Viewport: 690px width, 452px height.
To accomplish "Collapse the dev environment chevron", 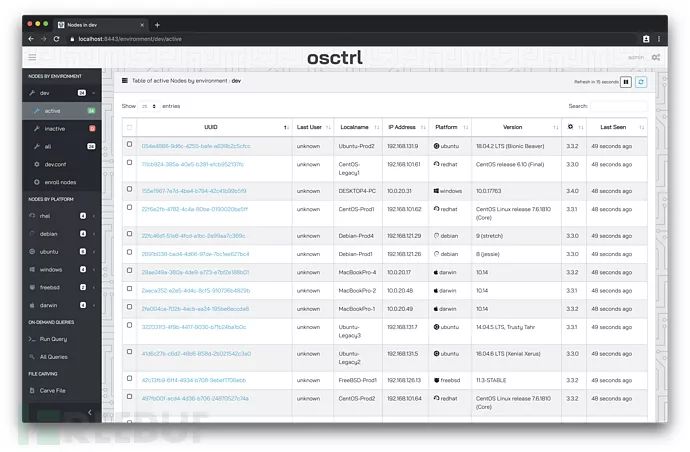I will tap(94, 93).
